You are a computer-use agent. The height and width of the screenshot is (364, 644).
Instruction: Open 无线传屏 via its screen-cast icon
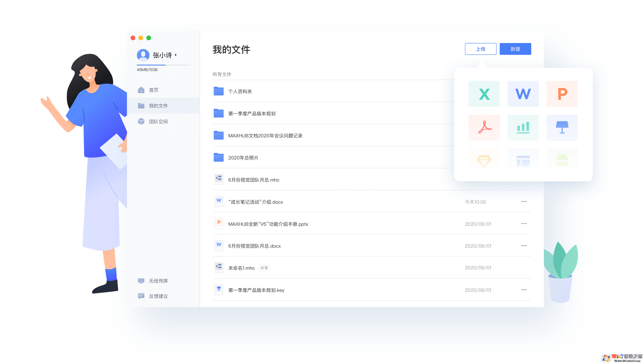(x=141, y=281)
